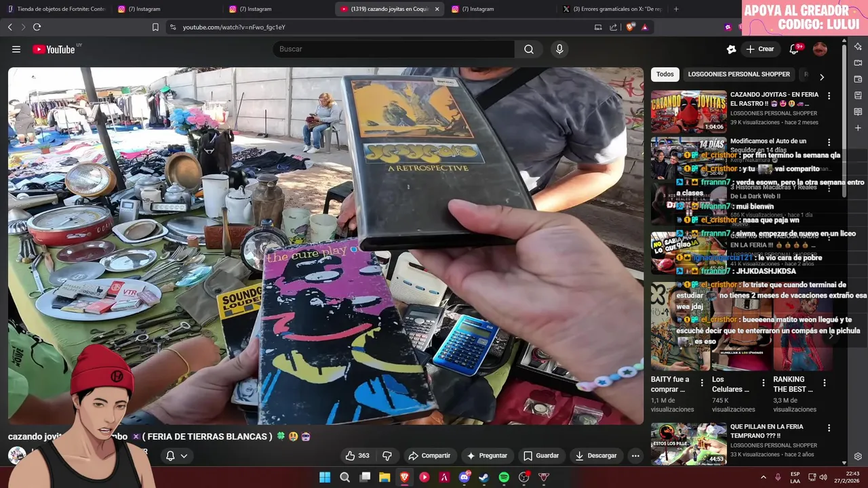Start voice search with the microphone icon
The height and width of the screenshot is (488, 868).
tap(559, 49)
